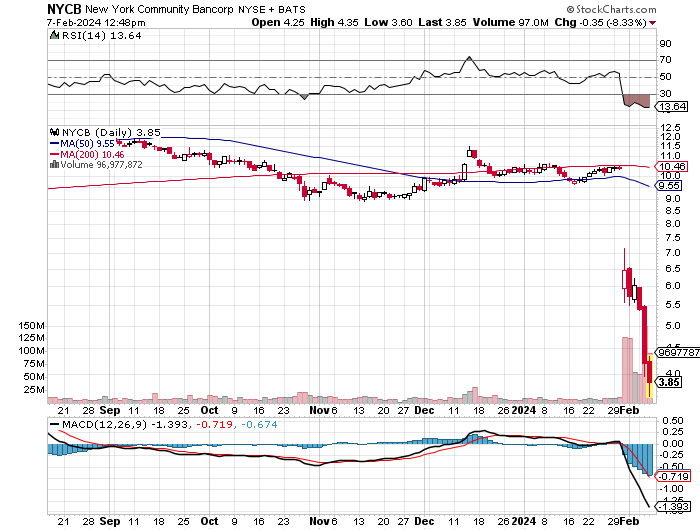Click the '7-Feb-2024 12:48pm' timestamp

tap(96, 22)
